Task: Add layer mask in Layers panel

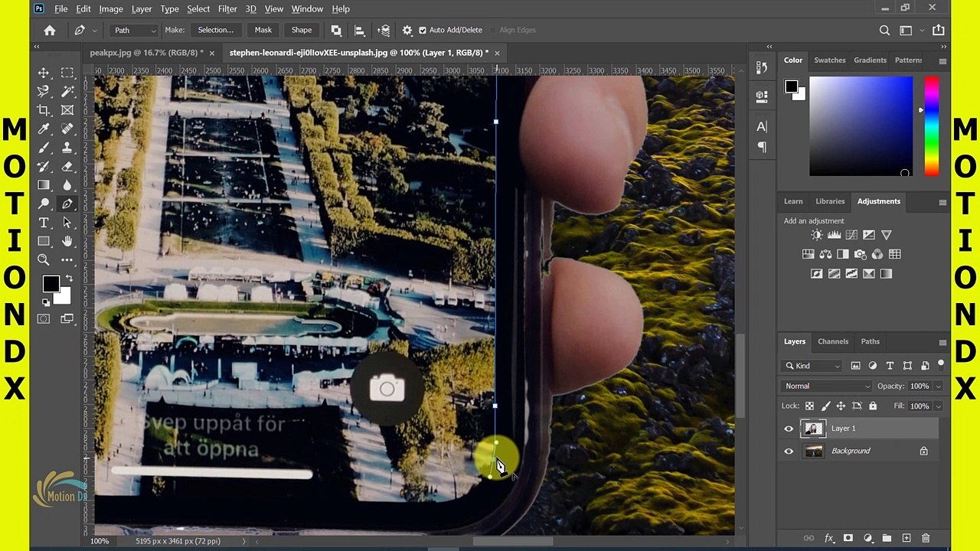Action: click(x=848, y=539)
